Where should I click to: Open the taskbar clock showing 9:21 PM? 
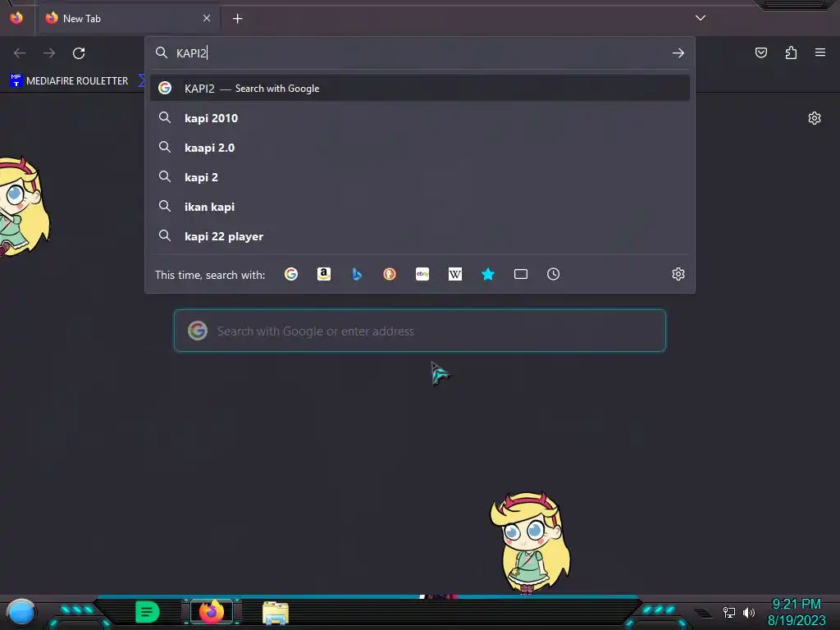(x=797, y=612)
